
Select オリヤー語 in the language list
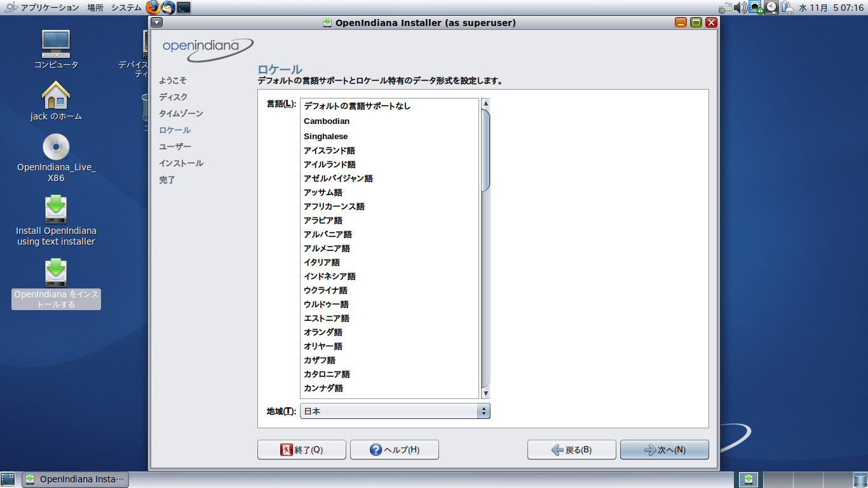tap(390, 346)
